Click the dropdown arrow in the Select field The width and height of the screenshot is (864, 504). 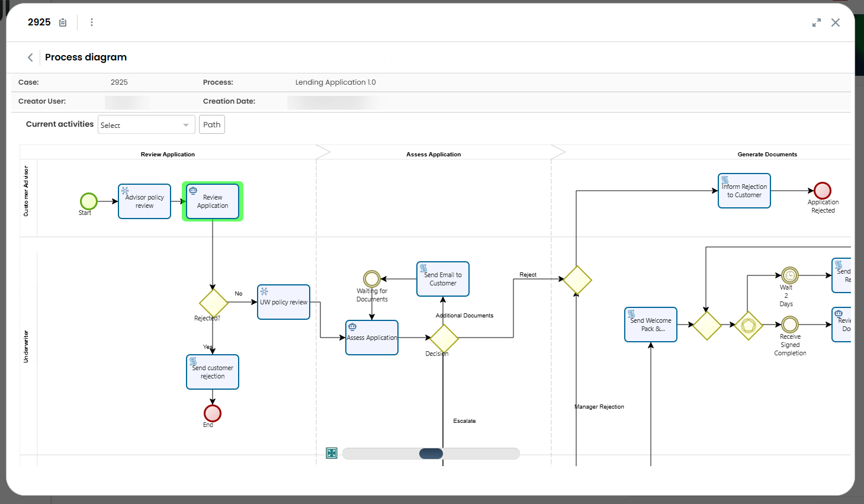185,124
